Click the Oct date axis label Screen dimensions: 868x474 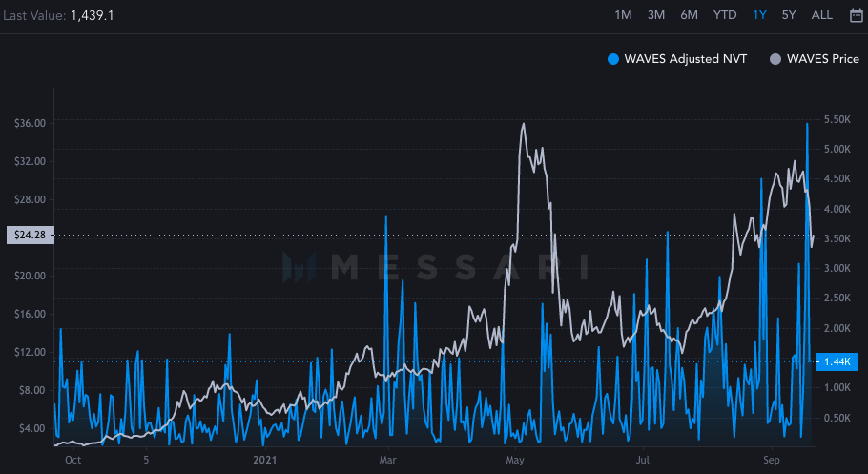[72, 460]
